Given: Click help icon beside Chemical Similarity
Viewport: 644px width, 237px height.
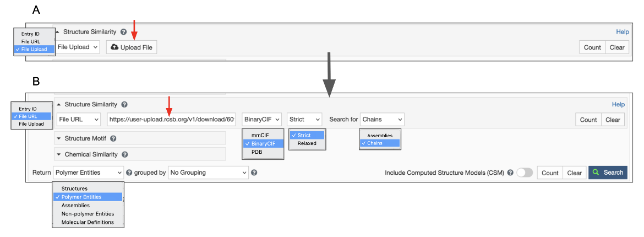Looking at the screenshot, I should (x=125, y=155).
